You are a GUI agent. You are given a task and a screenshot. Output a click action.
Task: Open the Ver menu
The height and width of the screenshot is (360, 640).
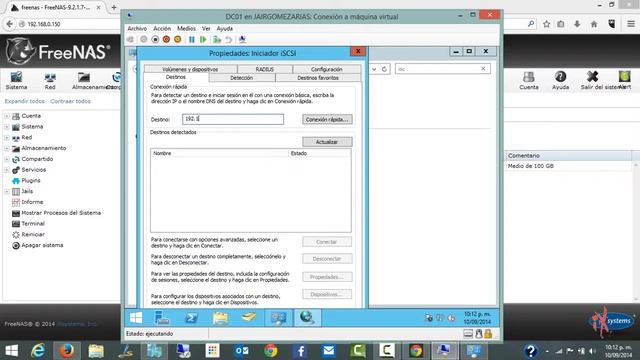coord(206,29)
